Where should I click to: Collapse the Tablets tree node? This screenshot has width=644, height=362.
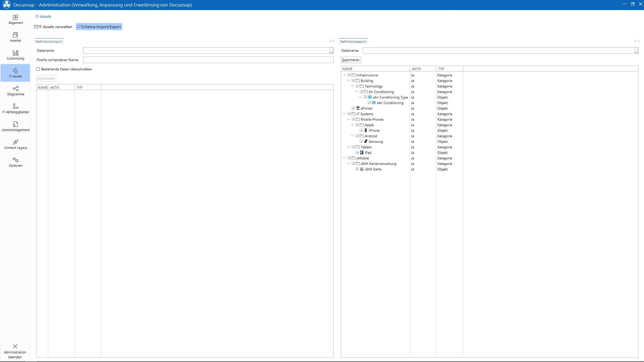point(348,147)
